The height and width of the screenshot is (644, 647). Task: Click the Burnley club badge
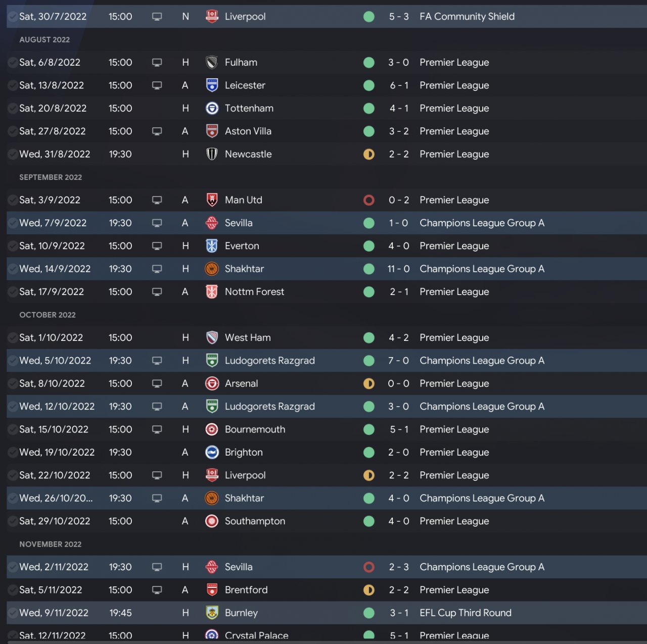(212, 613)
